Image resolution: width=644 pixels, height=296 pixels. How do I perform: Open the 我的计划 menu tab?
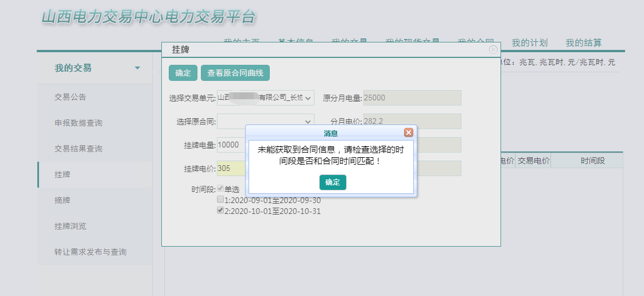tap(529, 43)
